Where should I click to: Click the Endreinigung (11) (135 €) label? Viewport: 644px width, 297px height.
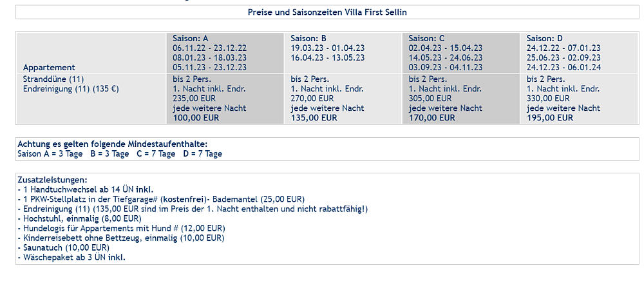(x=71, y=89)
